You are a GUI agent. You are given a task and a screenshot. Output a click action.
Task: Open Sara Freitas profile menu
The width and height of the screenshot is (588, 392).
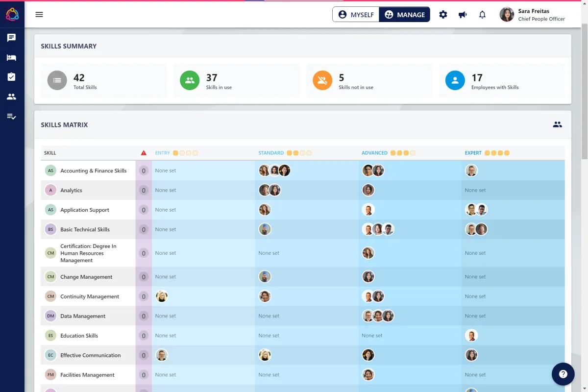(532, 14)
